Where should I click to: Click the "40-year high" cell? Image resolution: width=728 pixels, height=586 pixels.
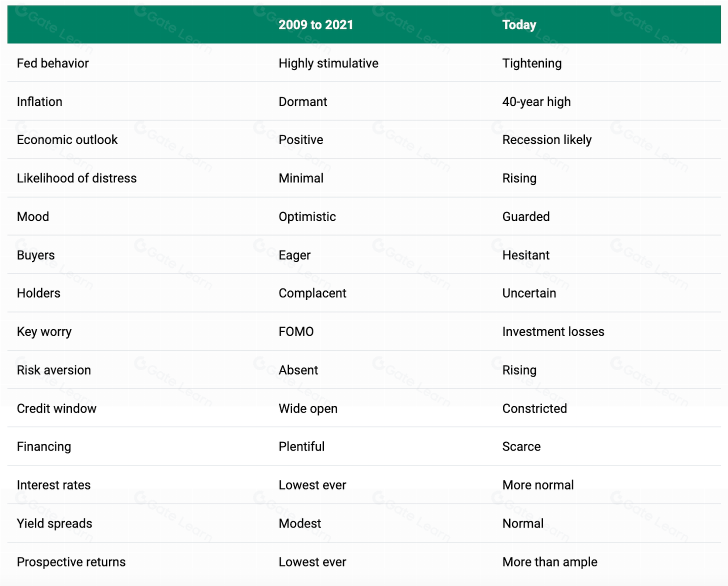pyautogui.click(x=536, y=102)
